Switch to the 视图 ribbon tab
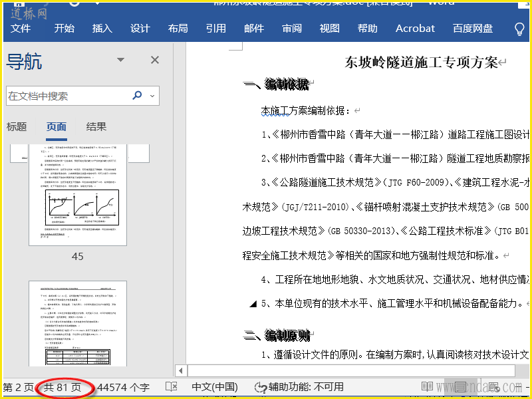This screenshot has height=399, width=532. pos(329,29)
